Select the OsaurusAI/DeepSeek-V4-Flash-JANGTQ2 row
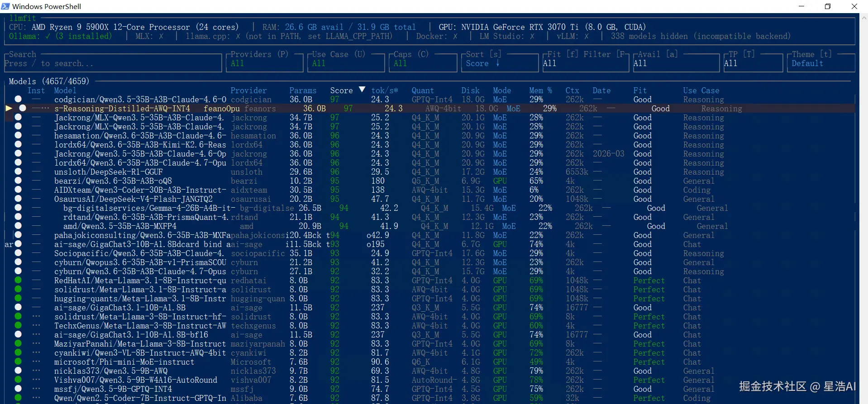This screenshot has width=868, height=404. click(430, 199)
